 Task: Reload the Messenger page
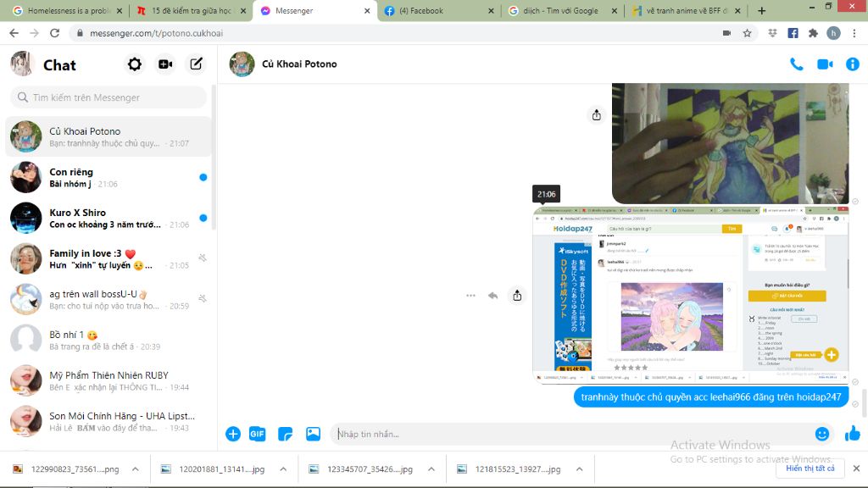tap(54, 33)
